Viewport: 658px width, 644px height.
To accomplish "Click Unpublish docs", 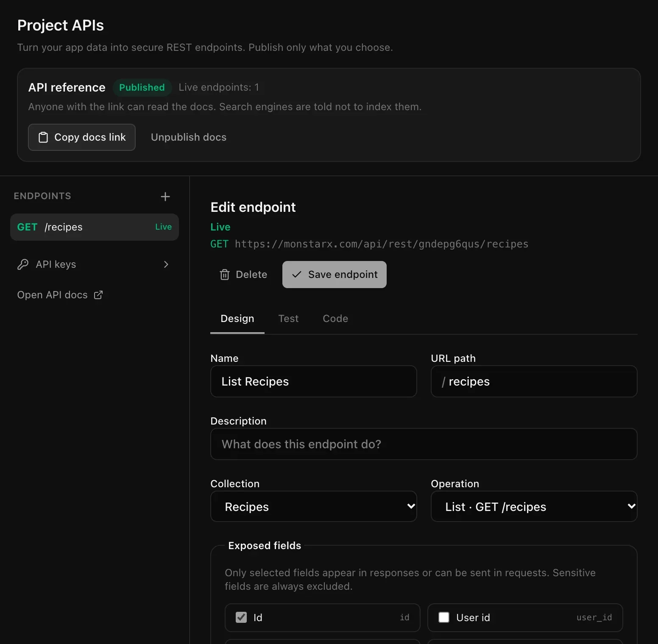I will coord(189,137).
